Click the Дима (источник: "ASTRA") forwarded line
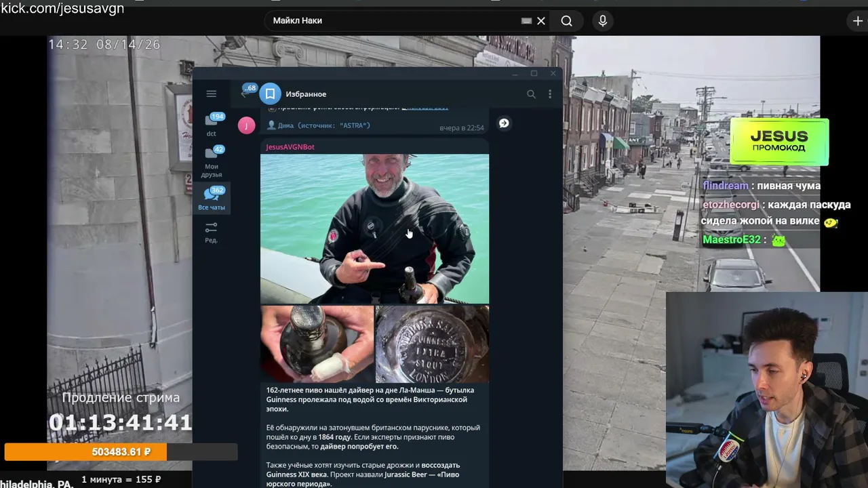868x488 pixels. coord(319,125)
